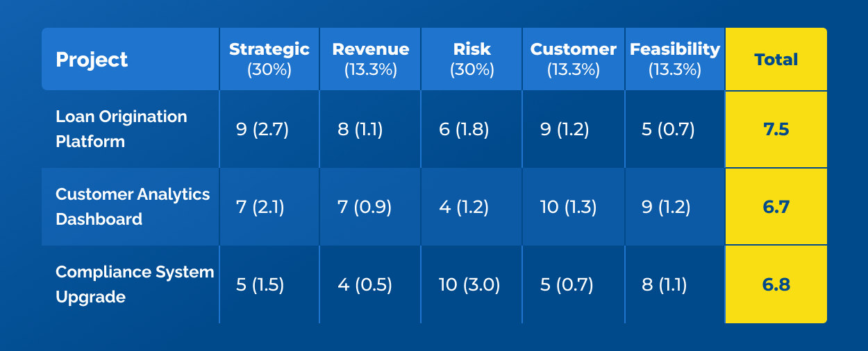Click the 7.5 total score cell
This screenshot has height=351, width=868.
coord(776,130)
